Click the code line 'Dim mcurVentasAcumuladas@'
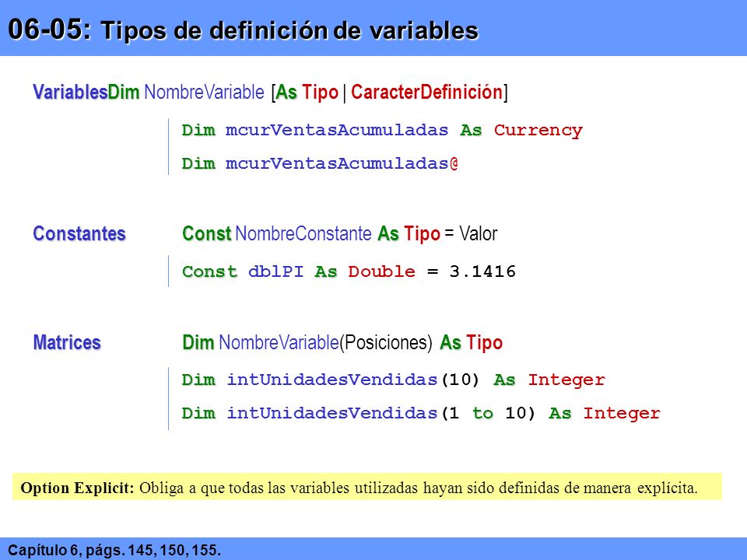Image resolution: width=747 pixels, height=560 pixels. click(320, 163)
